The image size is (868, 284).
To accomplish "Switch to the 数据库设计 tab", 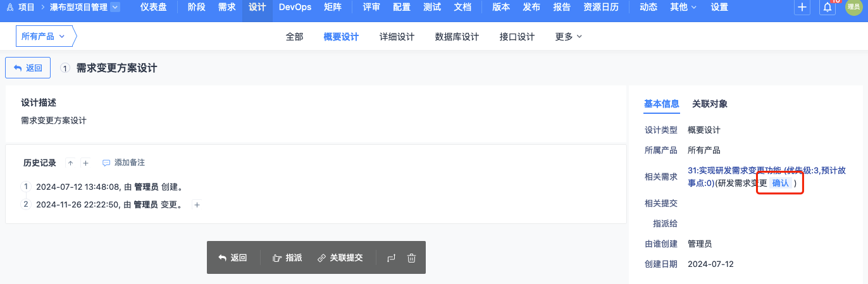I will coord(457,37).
